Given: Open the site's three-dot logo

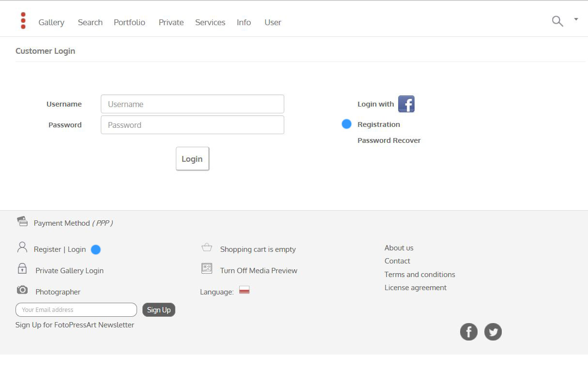Looking at the screenshot, I should pos(23,21).
